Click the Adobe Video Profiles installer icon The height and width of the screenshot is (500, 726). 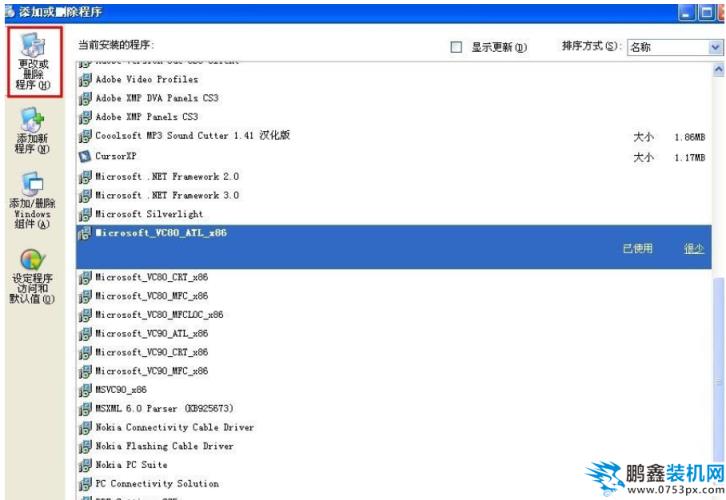click(x=85, y=80)
